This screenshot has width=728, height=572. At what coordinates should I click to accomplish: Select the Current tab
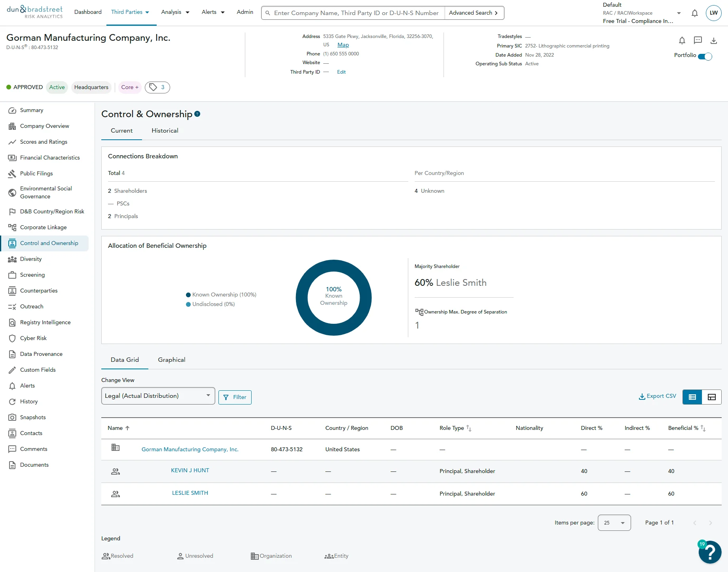tap(121, 131)
